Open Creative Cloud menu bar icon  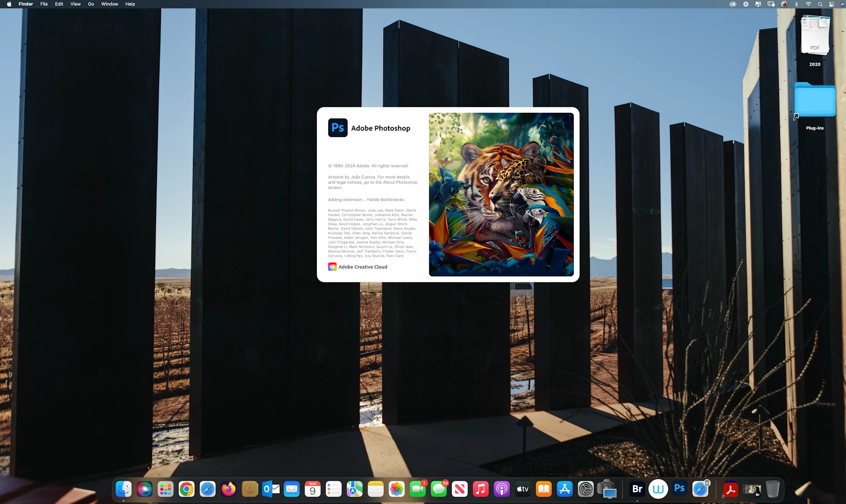coord(733,4)
